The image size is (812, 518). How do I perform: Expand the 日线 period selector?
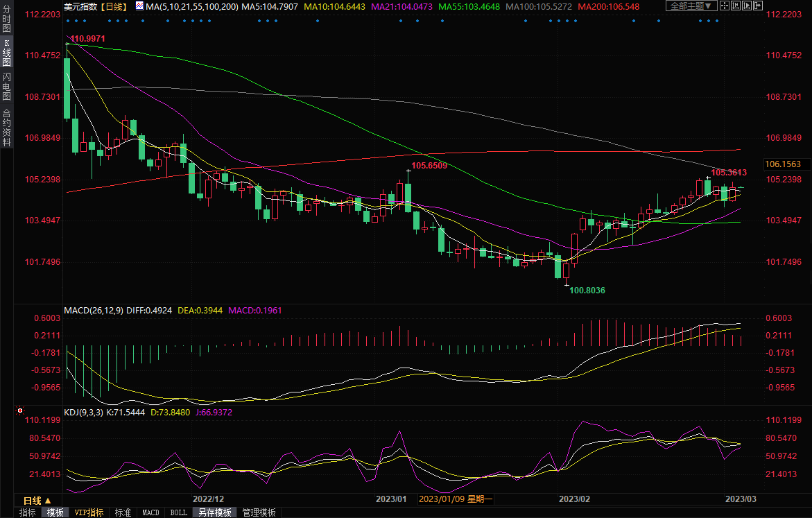coord(33,501)
